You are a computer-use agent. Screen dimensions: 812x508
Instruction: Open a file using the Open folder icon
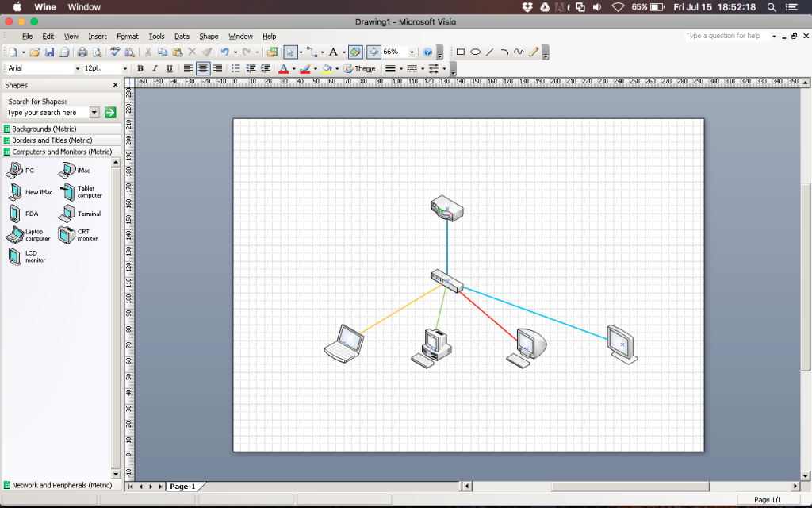coord(35,52)
